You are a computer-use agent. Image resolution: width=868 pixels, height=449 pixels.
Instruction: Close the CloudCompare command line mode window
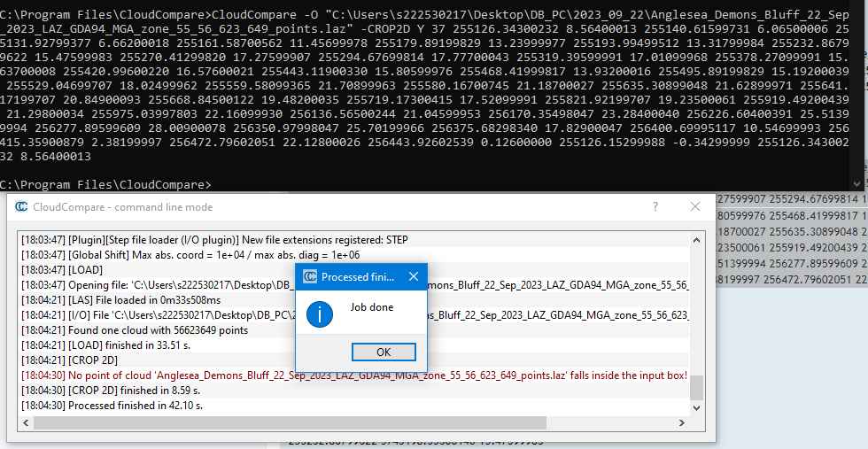point(695,206)
